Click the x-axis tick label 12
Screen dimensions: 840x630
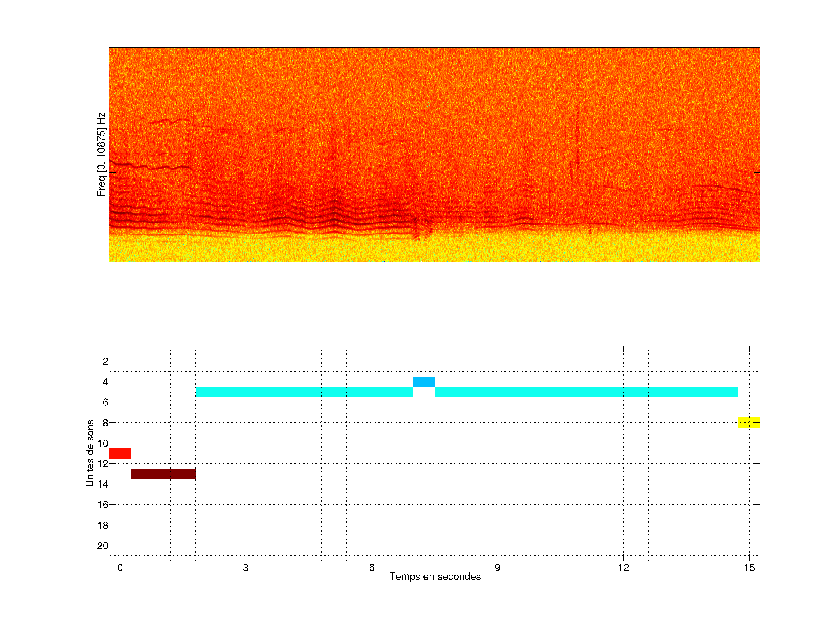tap(623, 568)
